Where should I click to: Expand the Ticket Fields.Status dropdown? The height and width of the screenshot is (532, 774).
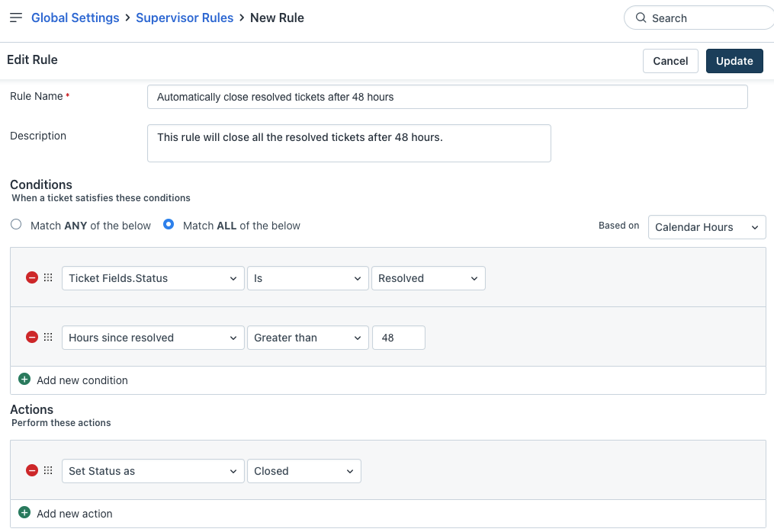pos(153,278)
